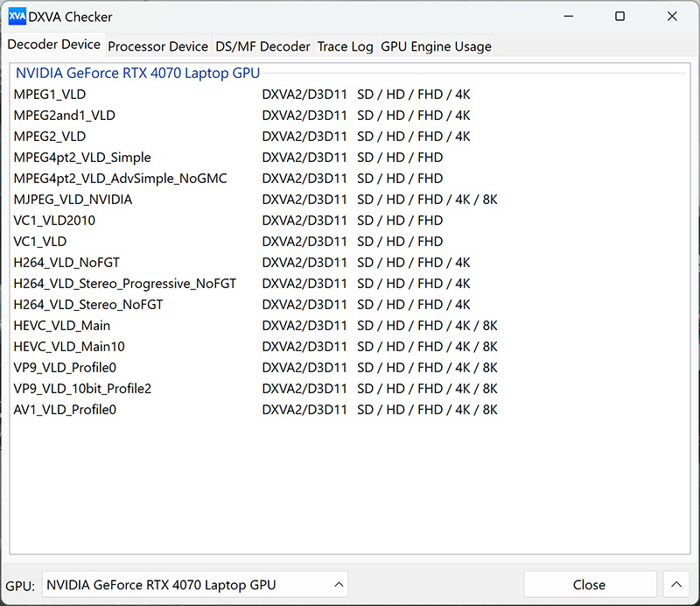Click the VP9_VLD_10bit_Profile2 entry
The width and height of the screenshot is (700, 606).
pos(82,389)
